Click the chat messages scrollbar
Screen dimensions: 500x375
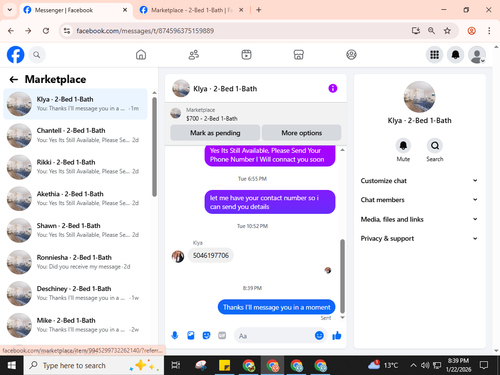pos(342,276)
